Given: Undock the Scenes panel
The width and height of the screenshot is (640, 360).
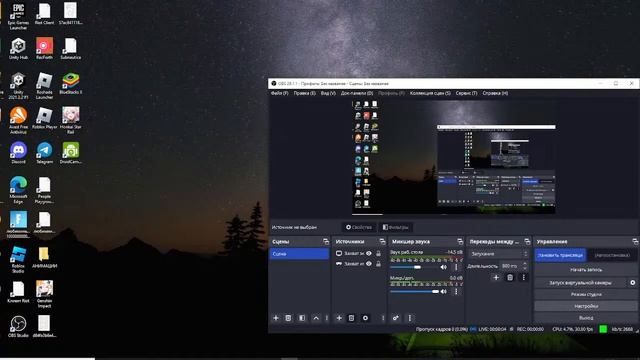Looking at the screenshot, I should point(326,242).
